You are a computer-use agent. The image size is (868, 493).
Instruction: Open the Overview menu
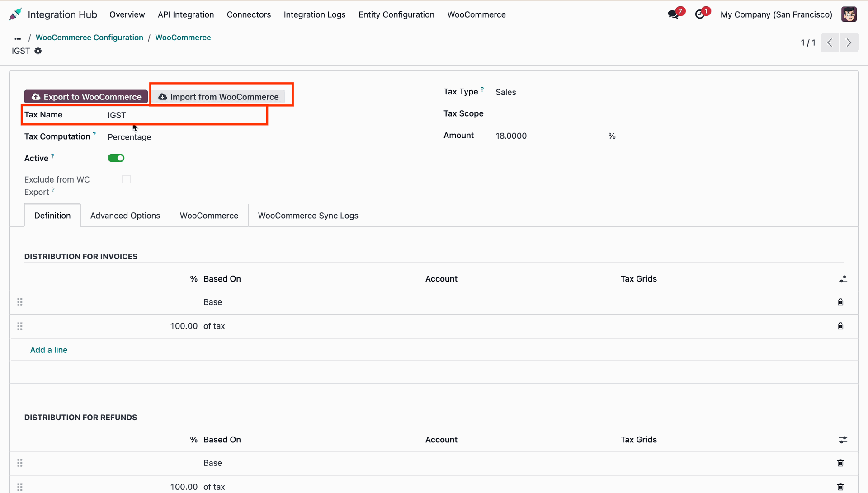point(127,14)
